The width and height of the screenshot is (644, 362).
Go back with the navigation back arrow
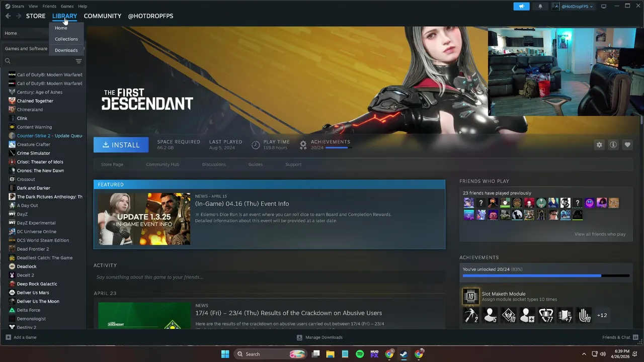(8, 16)
